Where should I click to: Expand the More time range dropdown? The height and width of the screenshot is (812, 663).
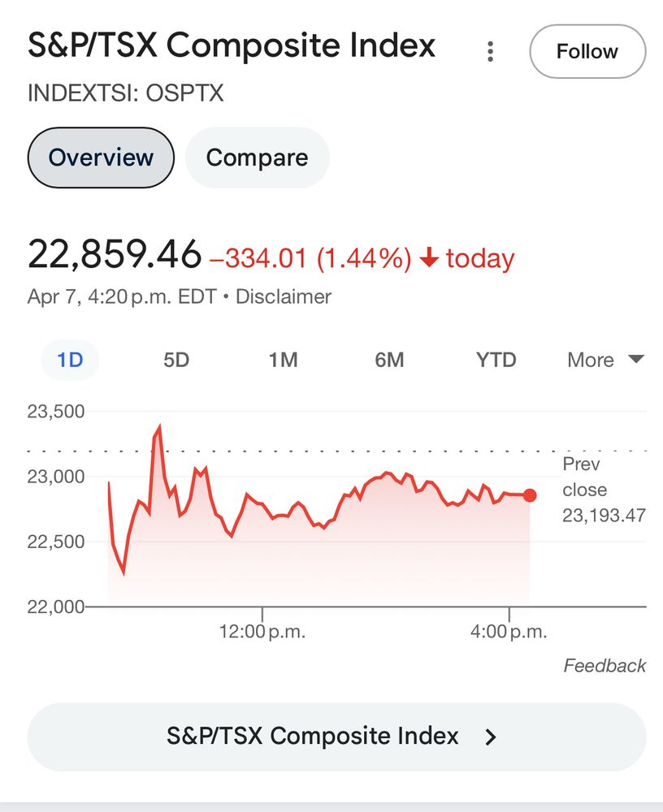pos(605,360)
